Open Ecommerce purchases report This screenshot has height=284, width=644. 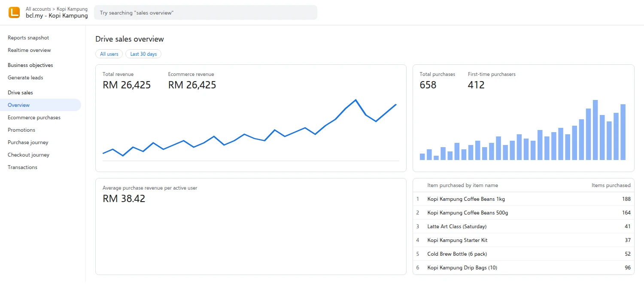(34, 118)
